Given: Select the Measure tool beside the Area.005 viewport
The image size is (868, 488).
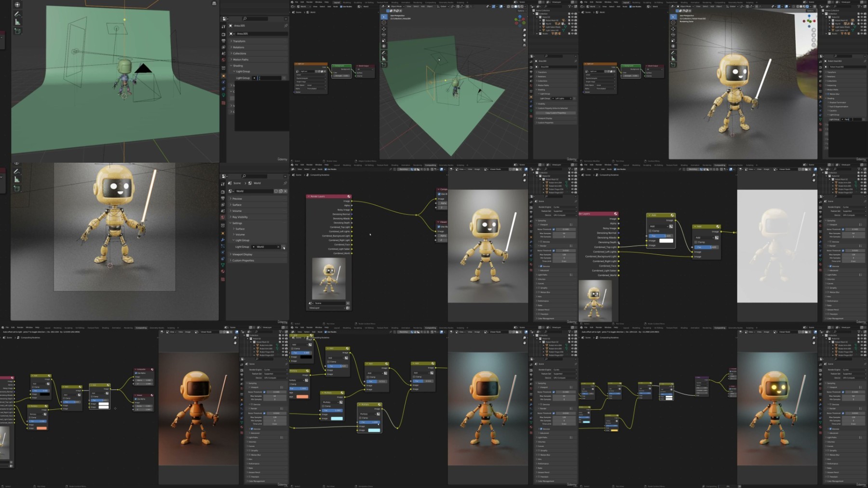Looking at the screenshot, I should (x=17, y=22).
